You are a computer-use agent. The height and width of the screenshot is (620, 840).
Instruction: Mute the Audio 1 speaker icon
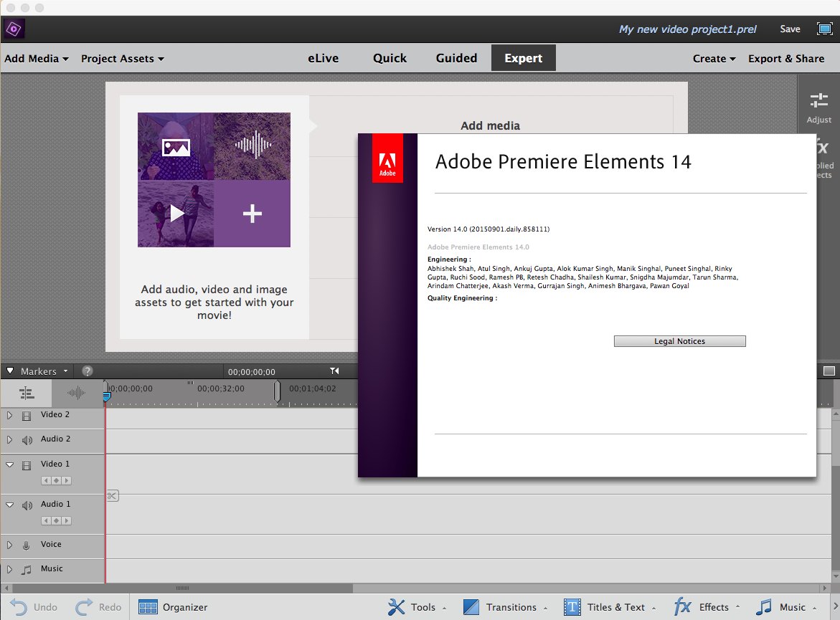(x=27, y=505)
